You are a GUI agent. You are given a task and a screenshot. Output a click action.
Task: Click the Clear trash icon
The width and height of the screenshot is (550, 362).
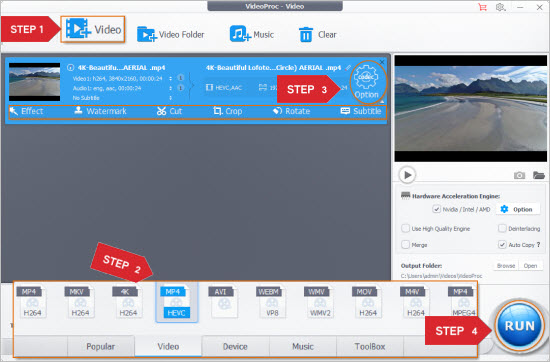[306, 34]
